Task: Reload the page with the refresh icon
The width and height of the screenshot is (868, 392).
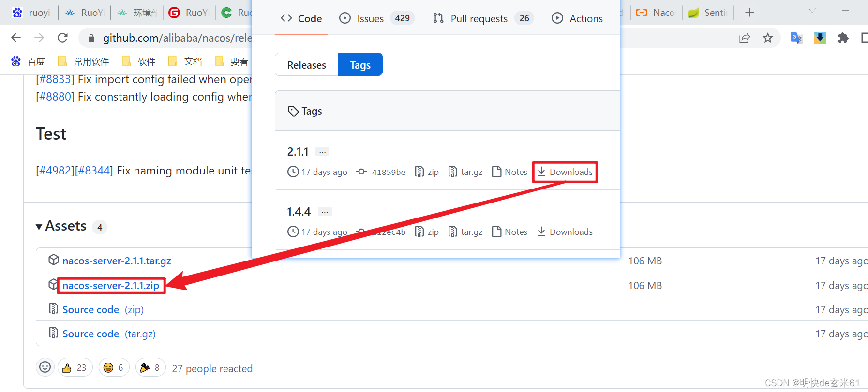Action: (x=62, y=38)
